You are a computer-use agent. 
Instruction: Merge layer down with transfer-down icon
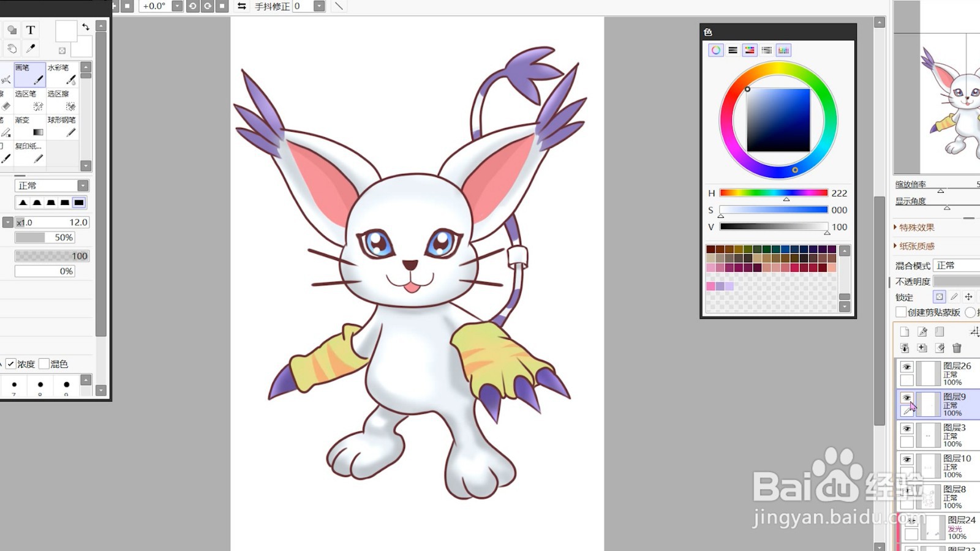click(x=905, y=348)
